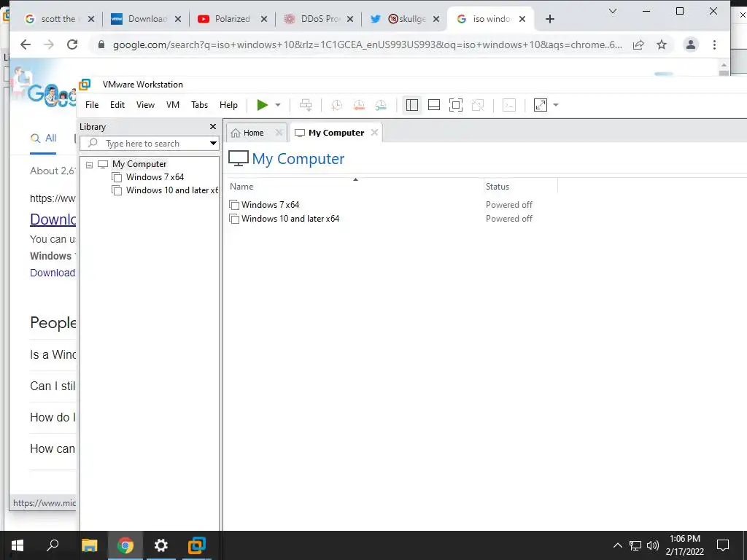This screenshot has width=747, height=560.
Task: Open the Help menu in VMware
Action: [228, 105]
